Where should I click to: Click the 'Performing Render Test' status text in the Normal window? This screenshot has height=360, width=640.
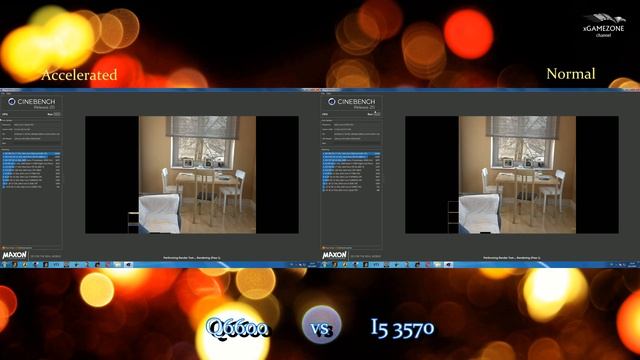pos(512,258)
